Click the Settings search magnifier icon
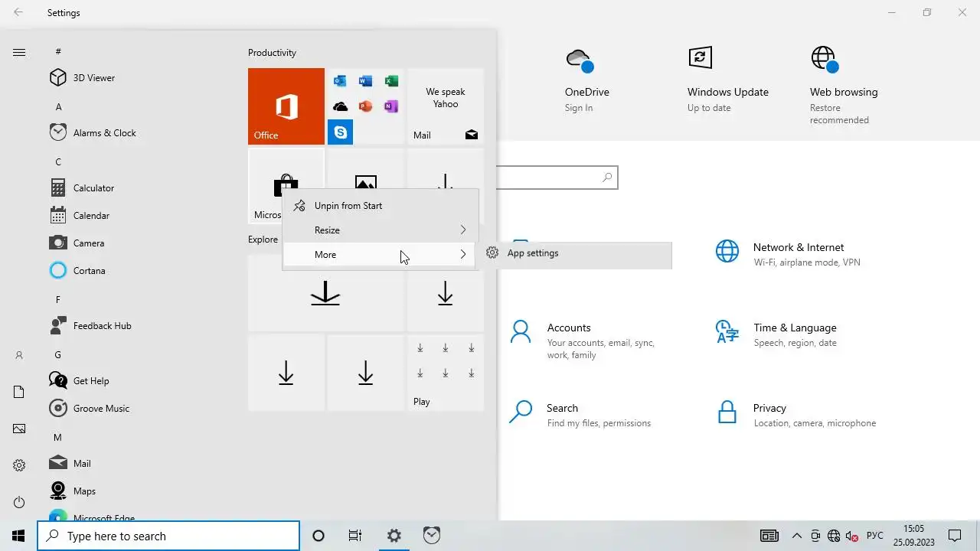This screenshot has width=980, height=551. 607,178
